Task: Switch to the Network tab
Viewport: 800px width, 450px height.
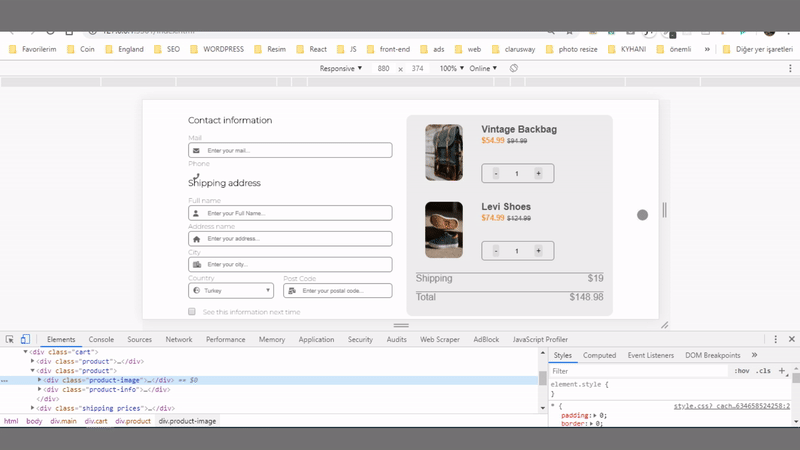Action: [179, 339]
